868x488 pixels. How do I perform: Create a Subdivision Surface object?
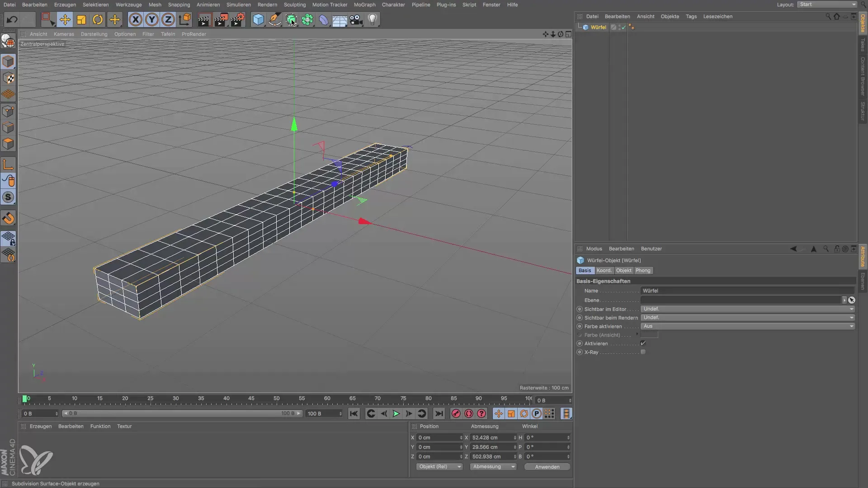291,20
